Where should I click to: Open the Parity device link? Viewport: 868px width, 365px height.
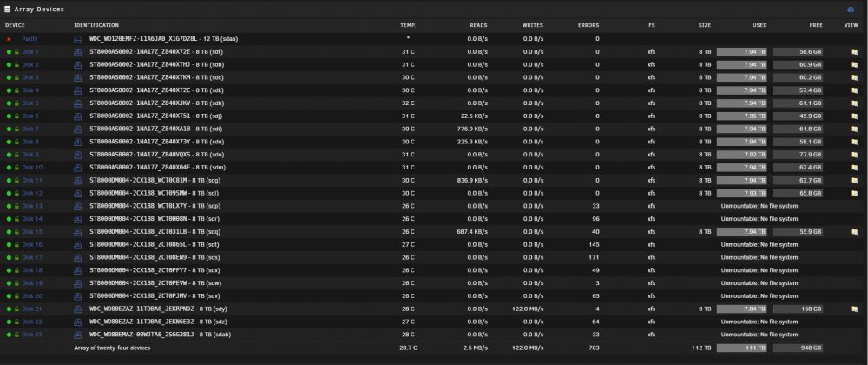point(30,39)
